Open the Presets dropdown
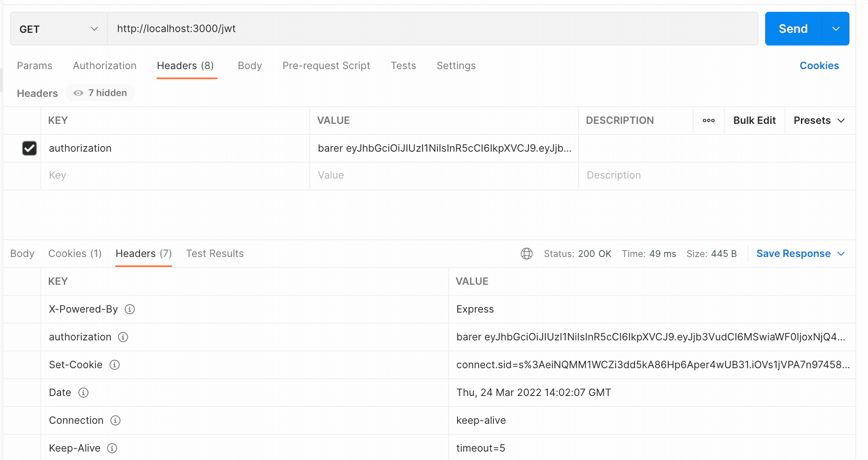868x460 pixels. (x=819, y=120)
